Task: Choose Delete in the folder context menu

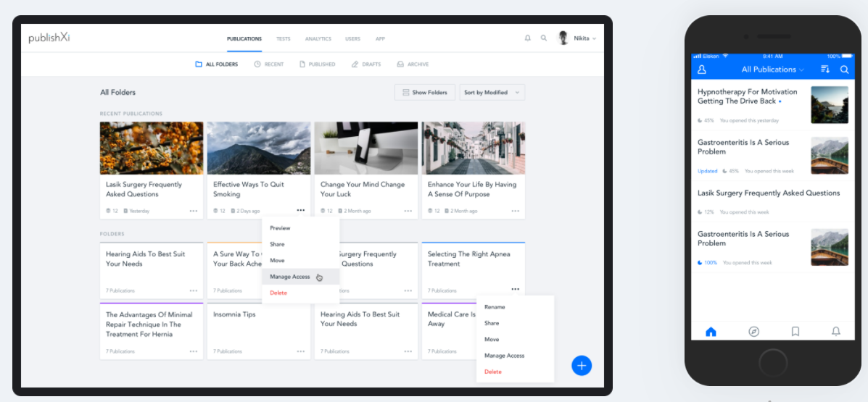Action: click(x=516, y=372)
